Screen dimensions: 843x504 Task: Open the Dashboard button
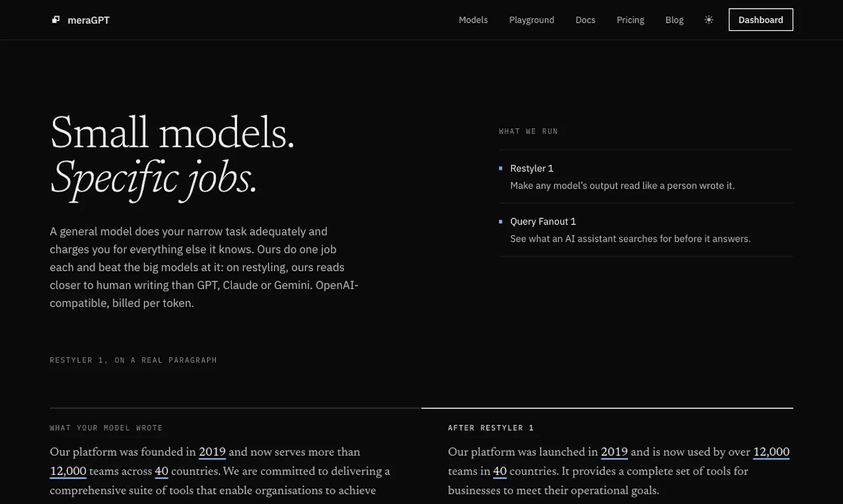click(761, 19)
